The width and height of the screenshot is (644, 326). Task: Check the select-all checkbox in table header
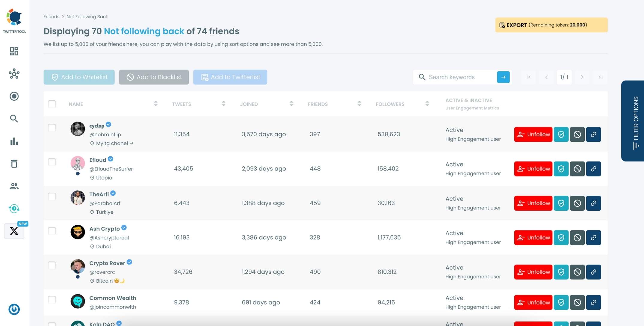coord(52,104)
